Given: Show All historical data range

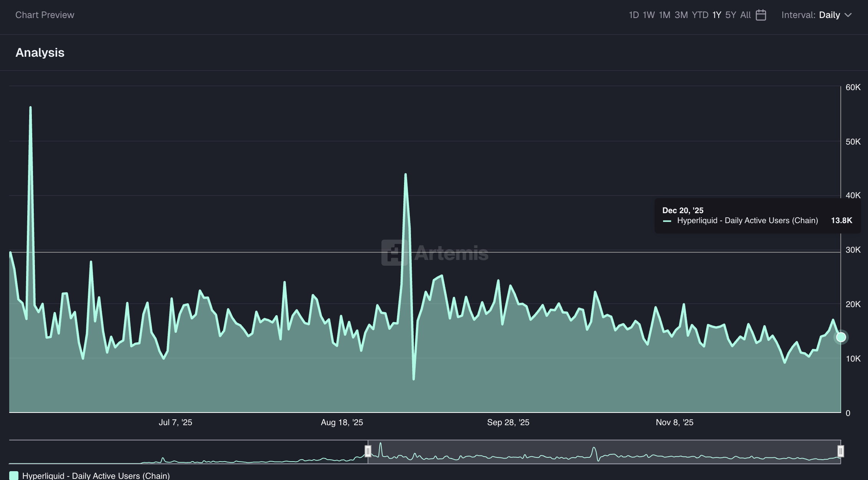Looking at the screenshot, I should pyautogui.click(x=745, y=15).
